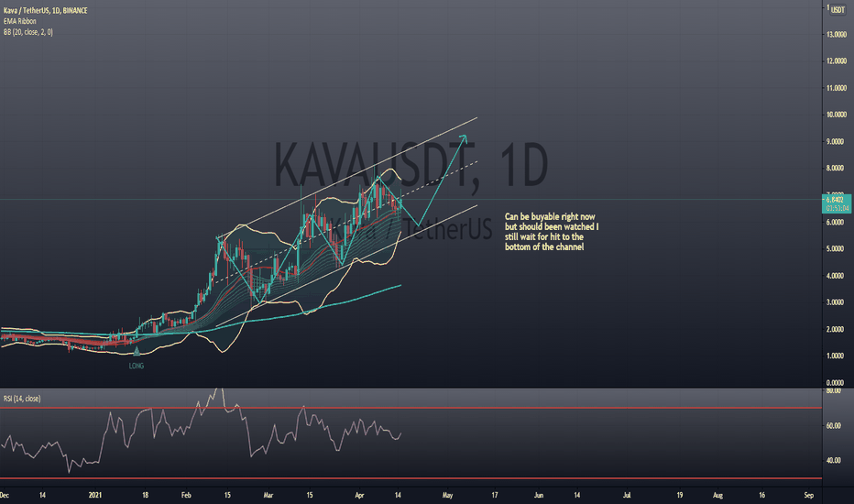Click the 40.00 RSI axis label
Image resolution: width=854 pixels, height=504 pixels.
coord(834,460)
